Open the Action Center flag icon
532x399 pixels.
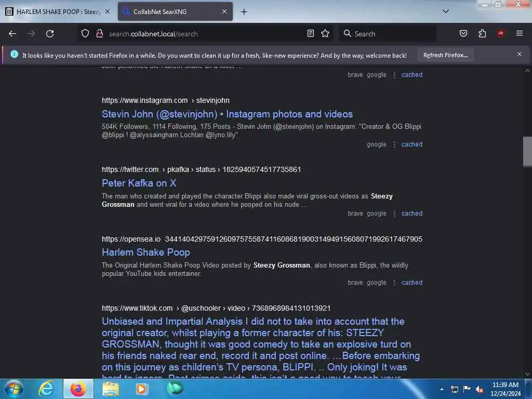467,389
